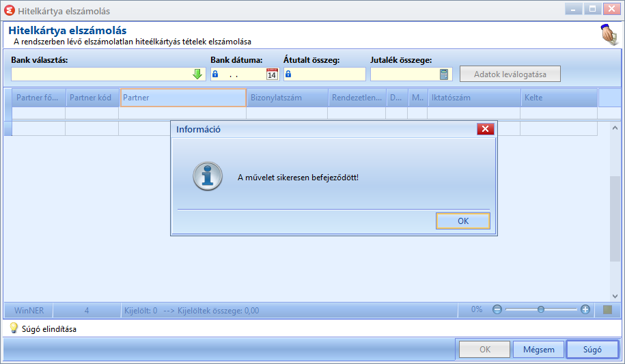The width and height of the screenshot is (625, 364).
Task: Click the zoom out minus icon
Action: point(497,309)
